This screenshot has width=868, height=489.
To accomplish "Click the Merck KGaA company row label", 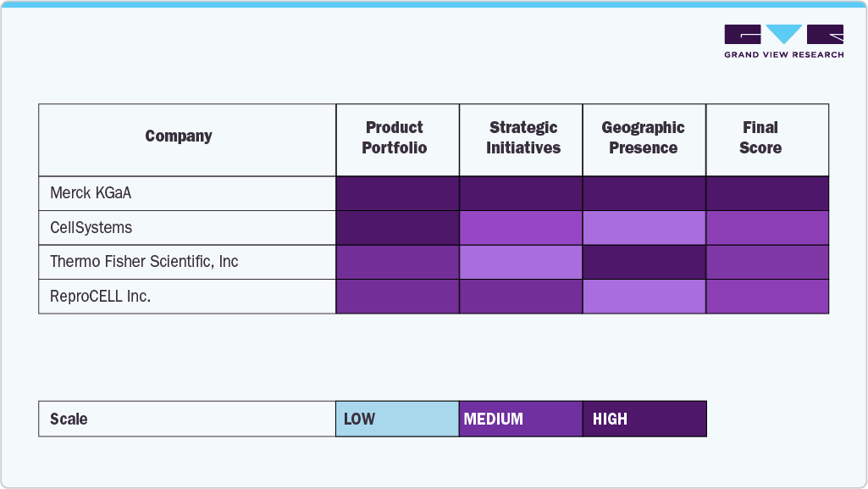I will pyautogui.click(x=91, y=193).
